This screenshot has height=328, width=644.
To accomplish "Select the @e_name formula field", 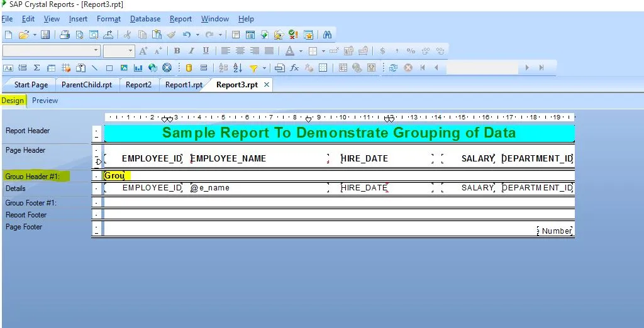I will pos(259,188).
